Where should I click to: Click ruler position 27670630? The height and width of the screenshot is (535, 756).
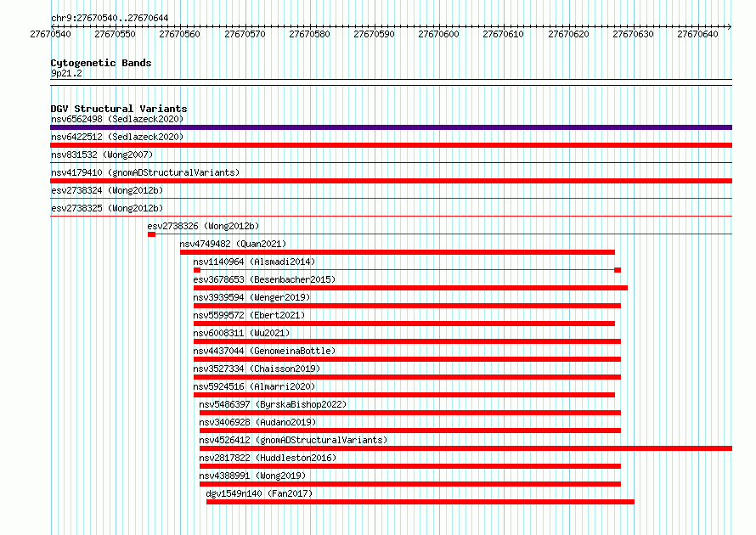(633, 34)
